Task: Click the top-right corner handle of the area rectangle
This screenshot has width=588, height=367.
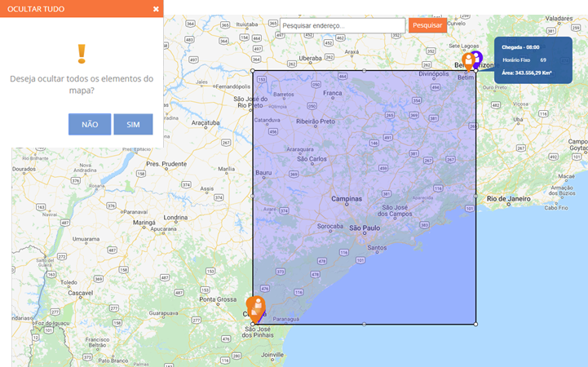Action: tap(476, 70)
